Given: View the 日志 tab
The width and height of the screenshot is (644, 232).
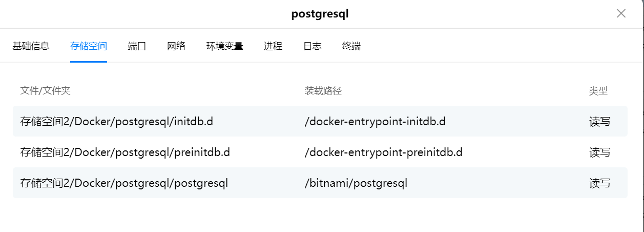Looking at the screenshot, I should click(x=313, y=46).
